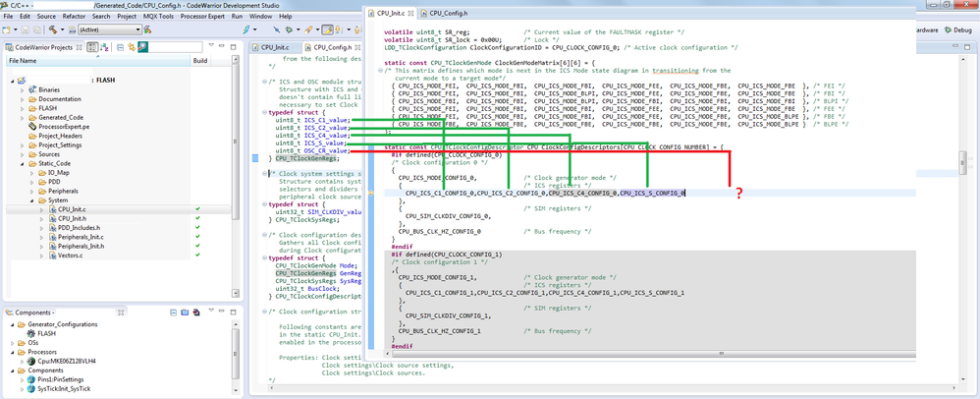Collapse the Static_Code folder

(x=24, y=163)
